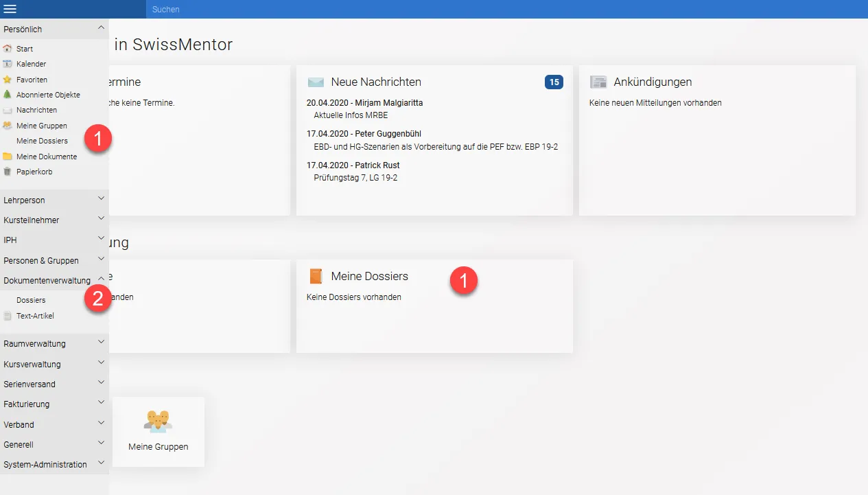Viewport: 868px width, 495px height.
Task: Click the document icon beside Text-Artikel
Action: point(8,316)
